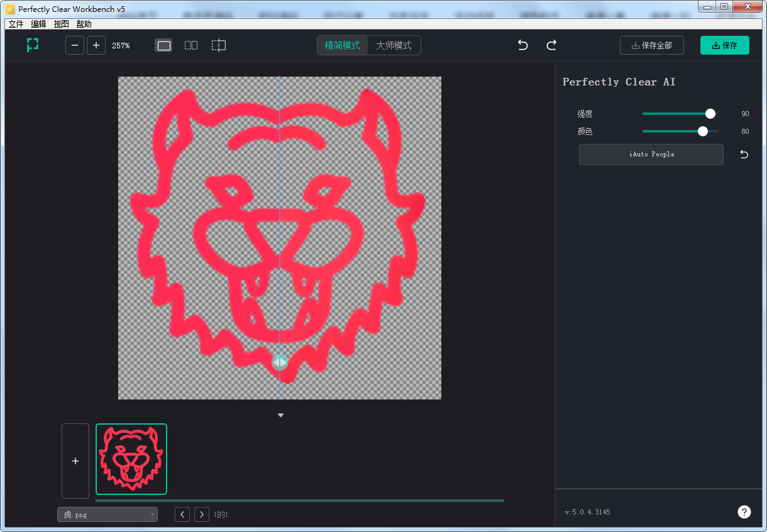Reset the Perfectly Clear AI settings
The image size is (767, 532).
coord(744,154)
